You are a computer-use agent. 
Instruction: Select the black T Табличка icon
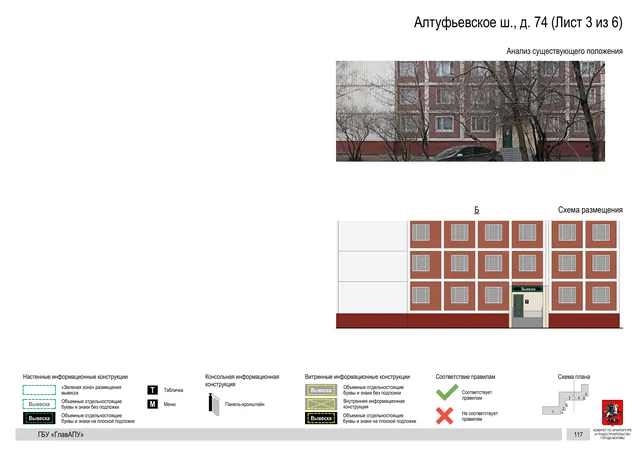pos(153,390)
